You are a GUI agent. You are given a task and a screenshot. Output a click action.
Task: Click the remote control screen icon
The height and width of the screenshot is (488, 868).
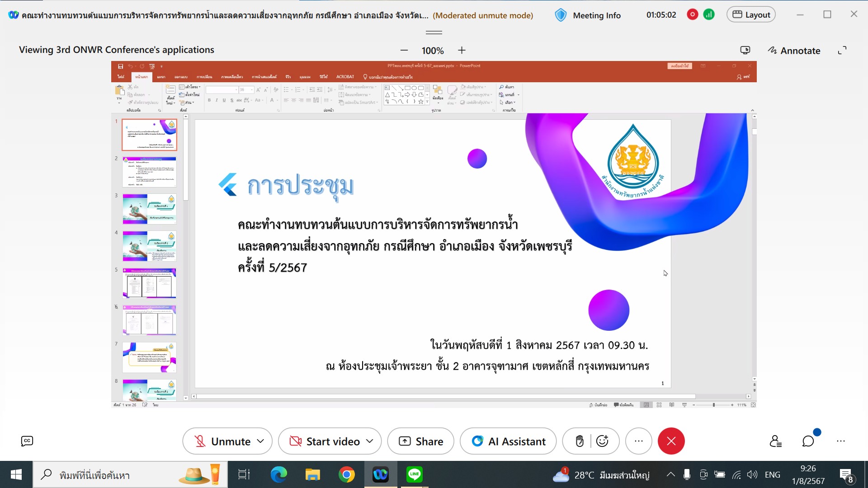tap(745, 50)
